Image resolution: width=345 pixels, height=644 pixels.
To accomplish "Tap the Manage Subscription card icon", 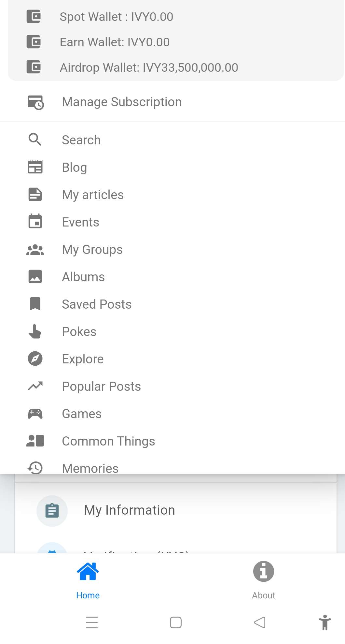I will (35, 102).
